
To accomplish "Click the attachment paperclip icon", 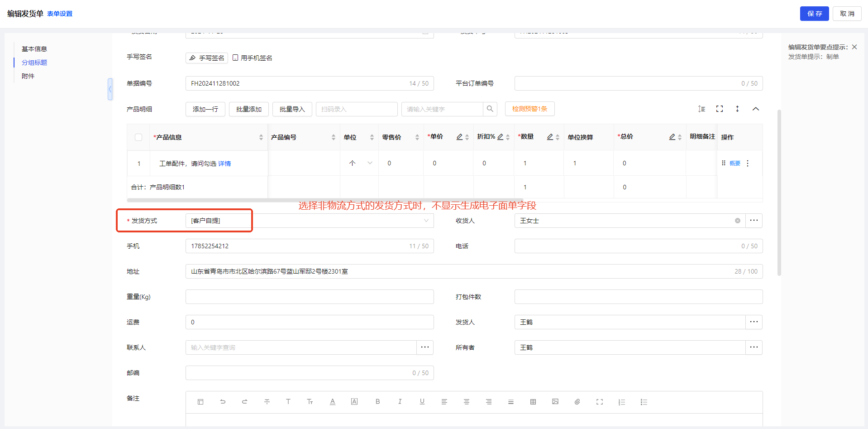I will pyautogui.click(x=577, y=402).
